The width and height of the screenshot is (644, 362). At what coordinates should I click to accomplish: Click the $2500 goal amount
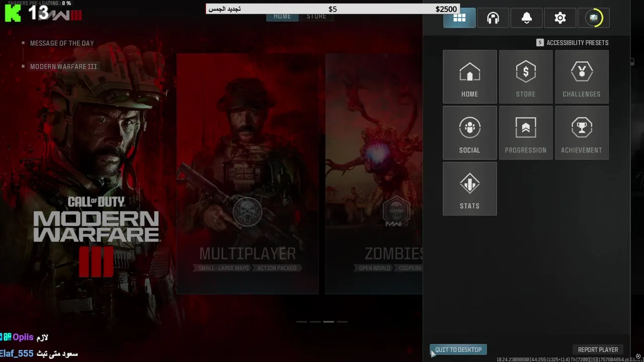click(x=446, y=9)
